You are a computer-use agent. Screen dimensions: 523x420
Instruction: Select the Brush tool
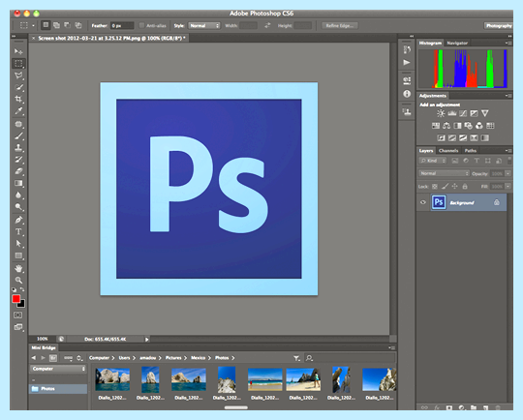click(18, 136)
